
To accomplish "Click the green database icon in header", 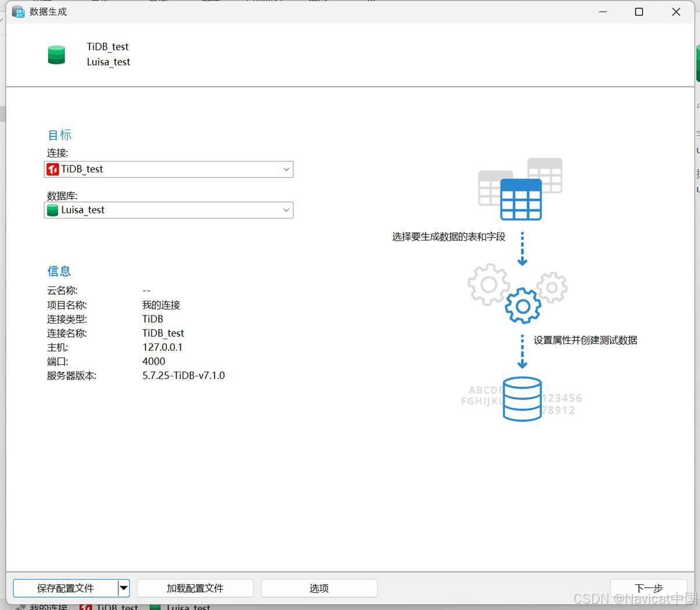I will pyautogui.click(x=56, y=55).
